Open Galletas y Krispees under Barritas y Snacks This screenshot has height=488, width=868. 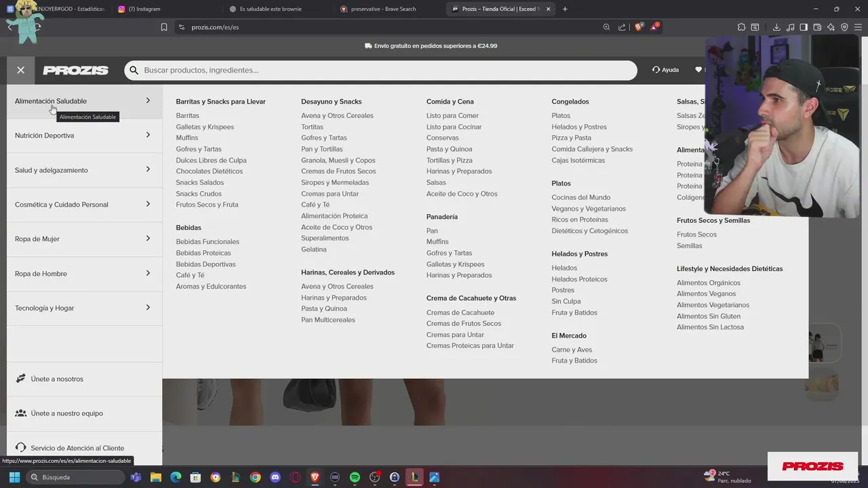click(205, 127)
